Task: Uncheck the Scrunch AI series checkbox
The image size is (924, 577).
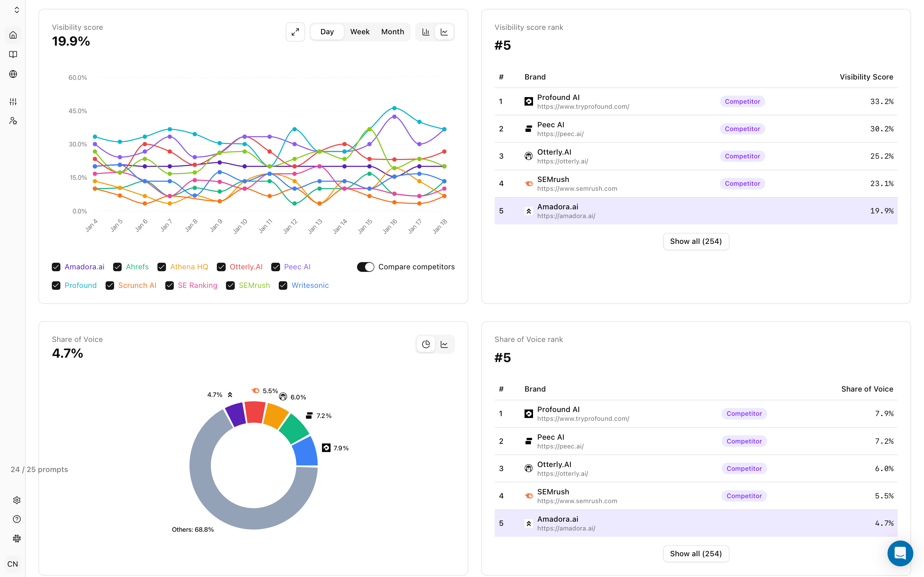Action: [x=110, y=285]
